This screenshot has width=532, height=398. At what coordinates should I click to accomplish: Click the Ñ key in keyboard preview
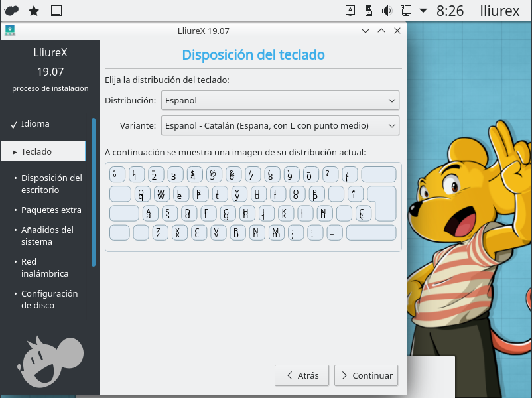click(x=324, y=213)
